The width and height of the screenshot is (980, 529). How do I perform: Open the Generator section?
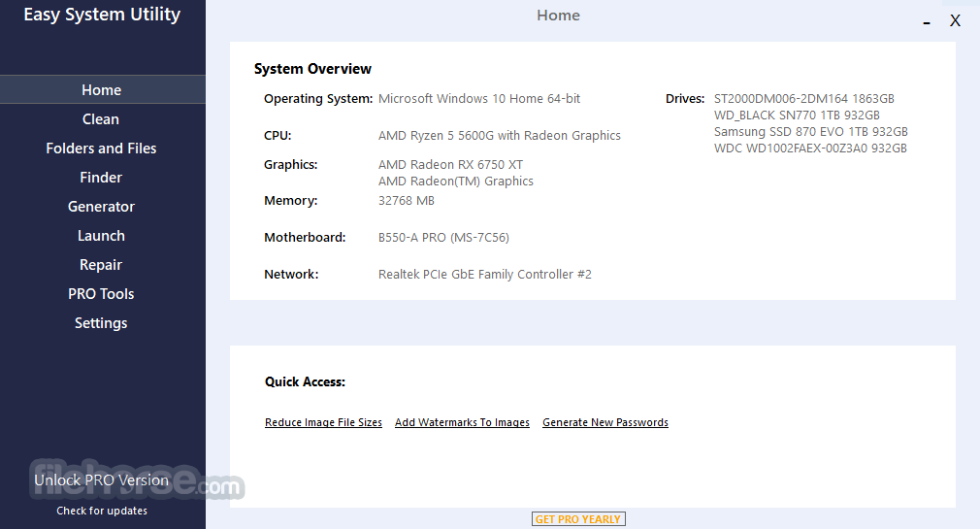pyautogui.click(x=101, y=207)
